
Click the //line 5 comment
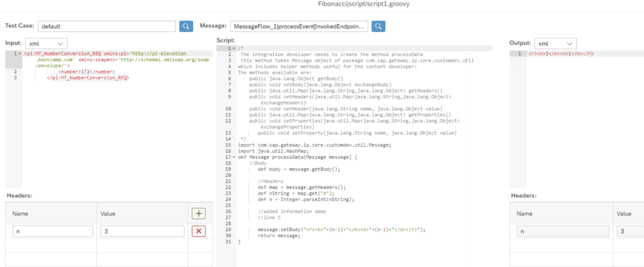coord(269,217)
